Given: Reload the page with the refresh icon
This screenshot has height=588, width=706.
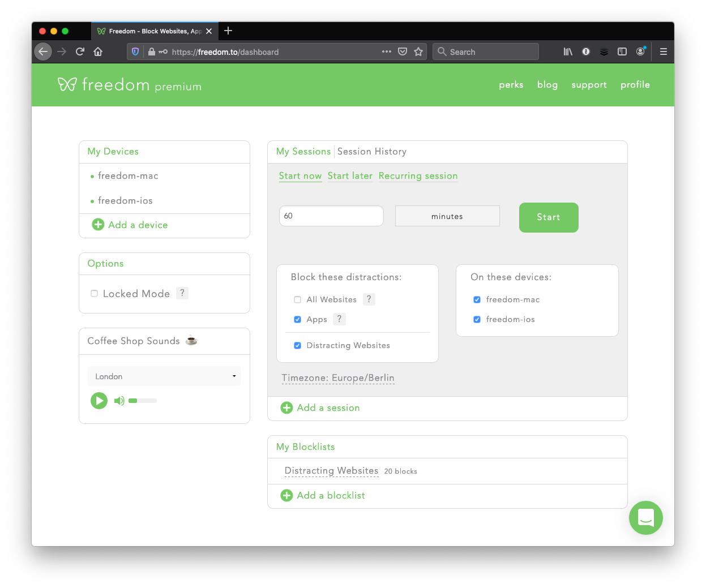Looking at the screenshot, I should tap(80, 51).
